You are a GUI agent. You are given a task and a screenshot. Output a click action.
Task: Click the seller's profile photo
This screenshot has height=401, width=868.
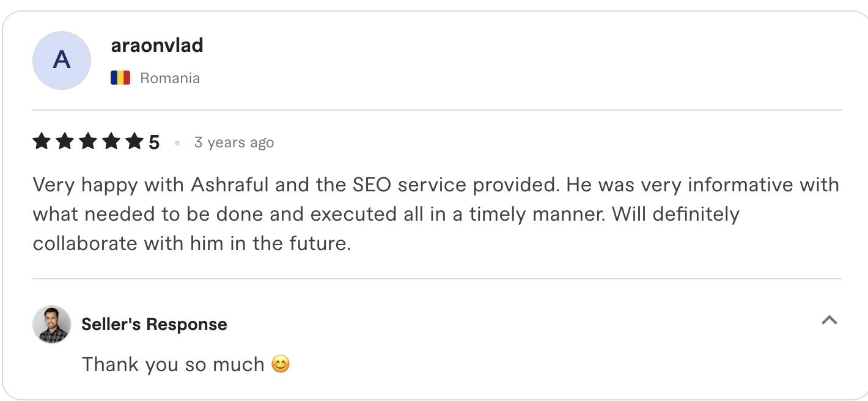point(52,324)
